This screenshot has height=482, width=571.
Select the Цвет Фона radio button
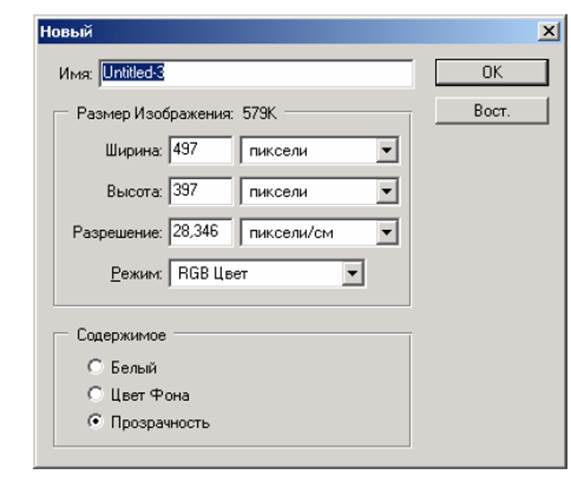[95, 394]
